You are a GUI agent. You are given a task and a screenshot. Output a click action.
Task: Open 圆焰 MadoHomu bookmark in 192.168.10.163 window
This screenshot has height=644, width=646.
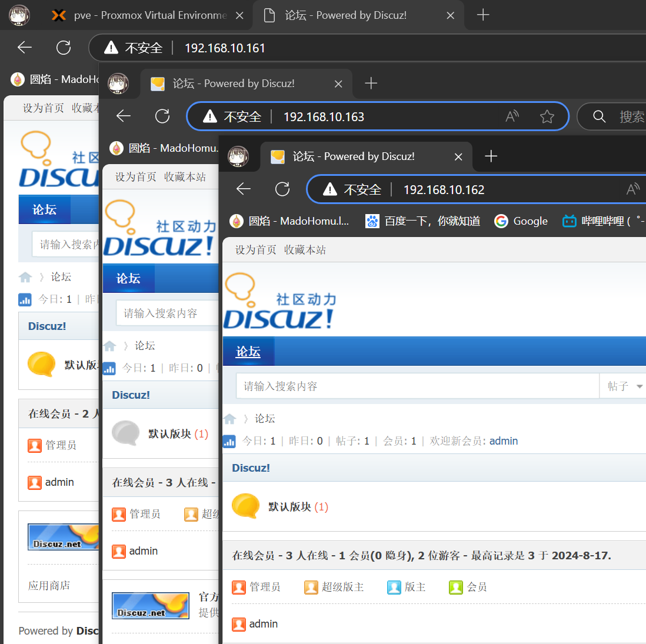pyautogui.click(x=164, y=148)
